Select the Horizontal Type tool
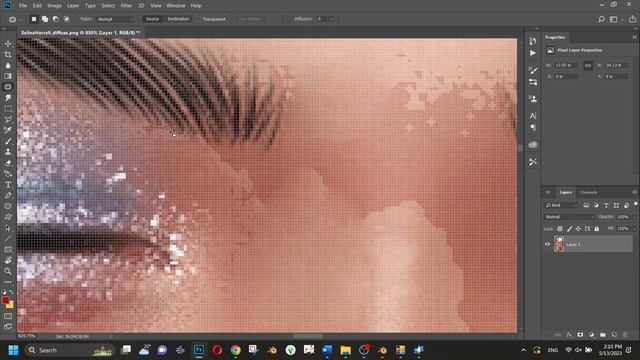This screenshot has width=640, height=360. [8, 184]
